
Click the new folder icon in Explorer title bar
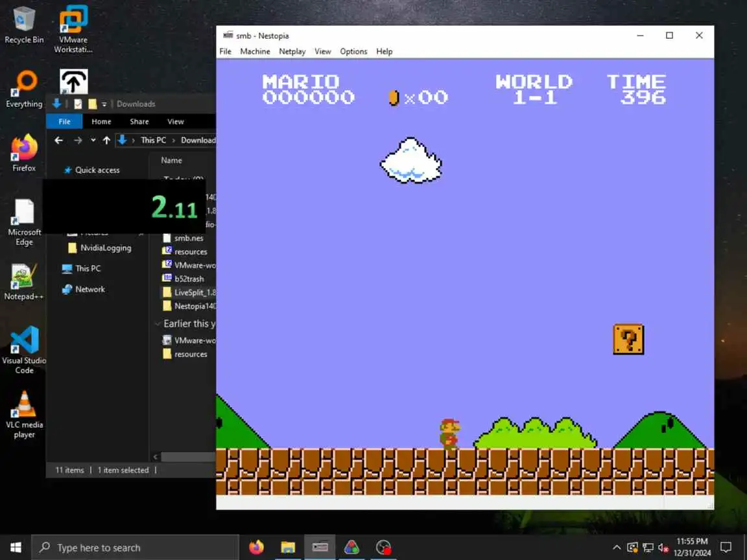coord(93,104)
